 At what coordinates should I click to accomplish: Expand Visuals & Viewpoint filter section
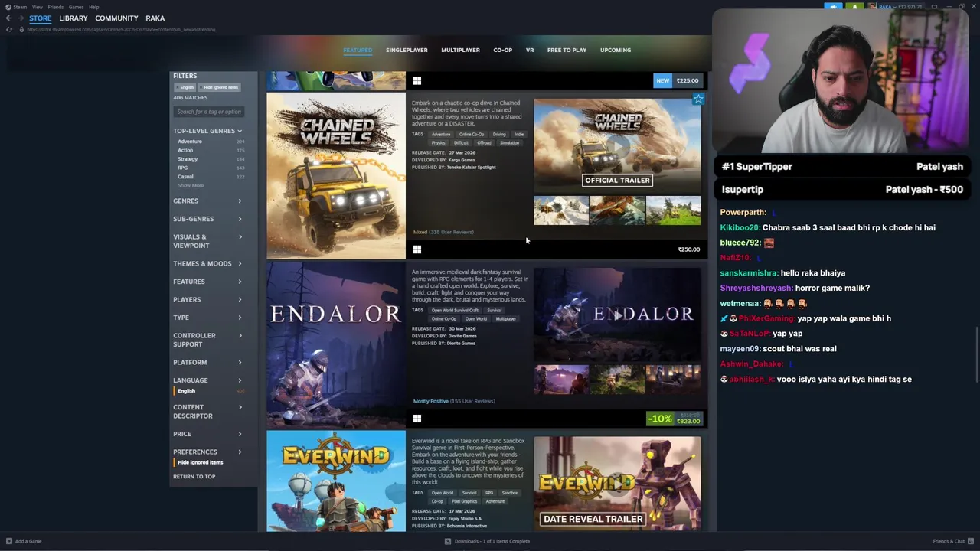(x=207, y=241)
